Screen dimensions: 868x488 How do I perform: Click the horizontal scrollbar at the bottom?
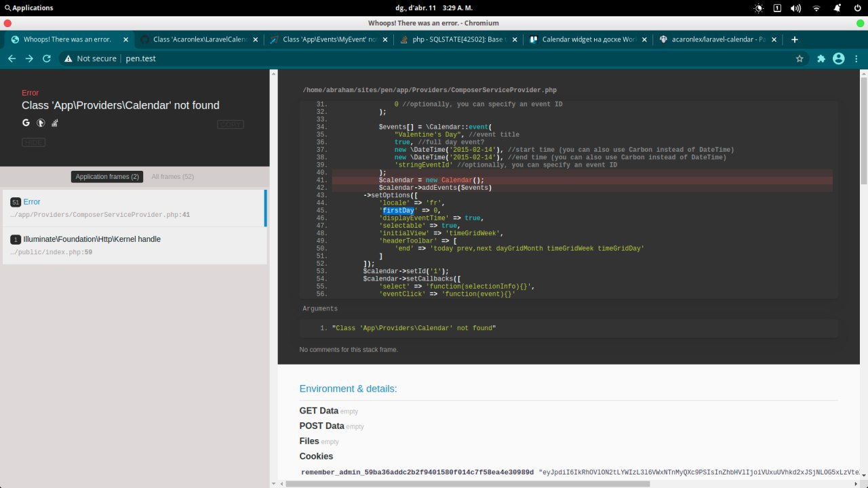click(x=468, y=484)
